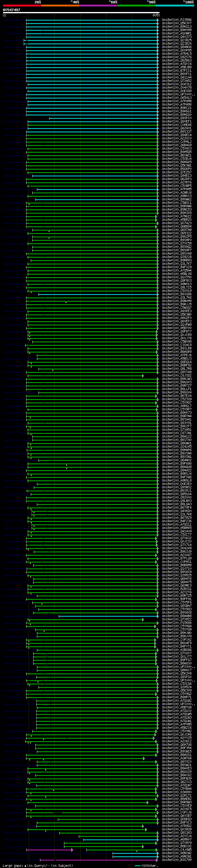
Task: Select the UniRef100_B8A122 hit label
Action: (x=176, y=436)
